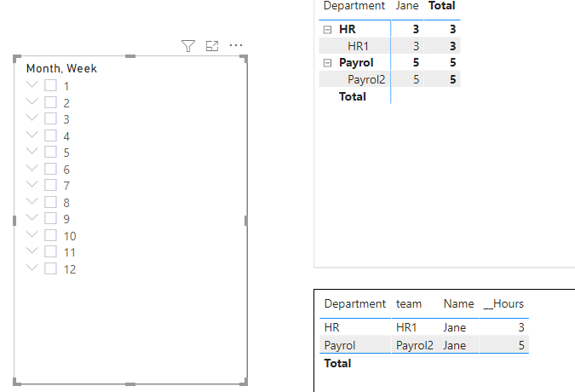
Task: Click the slicer's bottom-center resize handle
Action: click(130, 384)
